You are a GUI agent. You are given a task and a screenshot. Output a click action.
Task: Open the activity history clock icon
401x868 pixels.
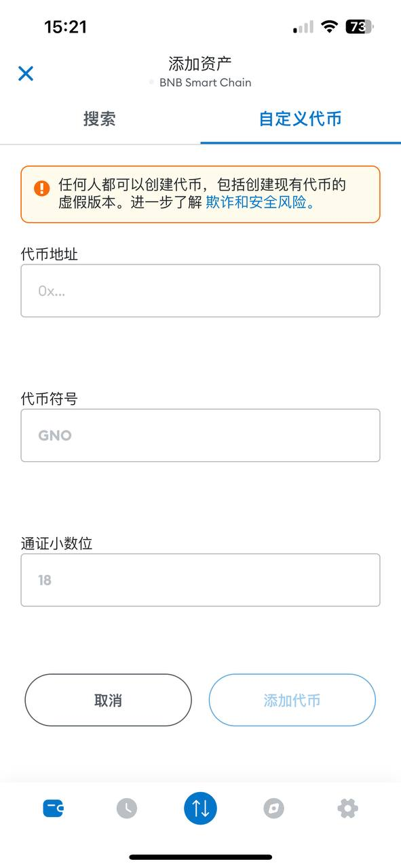127,808
